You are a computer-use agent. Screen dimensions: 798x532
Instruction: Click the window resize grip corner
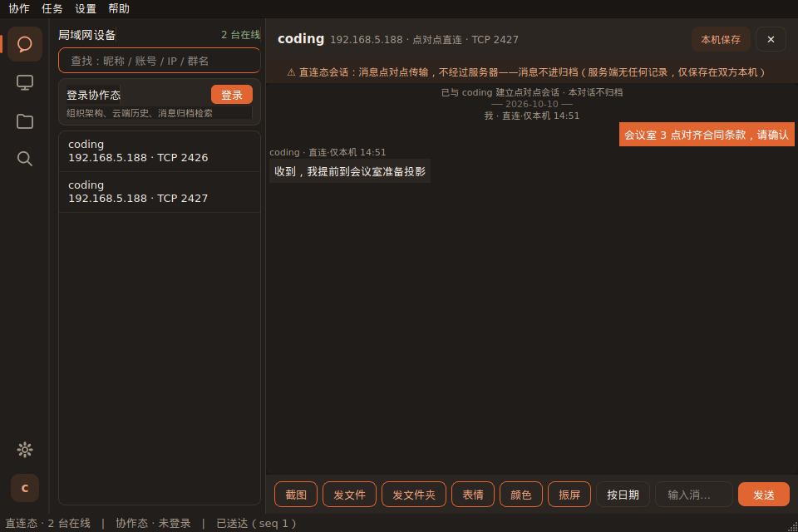pos(793,527)
